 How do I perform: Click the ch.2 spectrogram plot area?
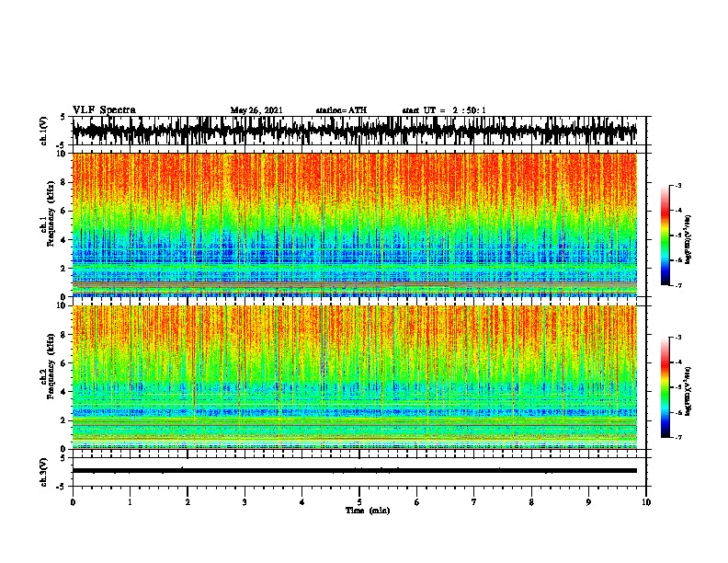(355, 377)
